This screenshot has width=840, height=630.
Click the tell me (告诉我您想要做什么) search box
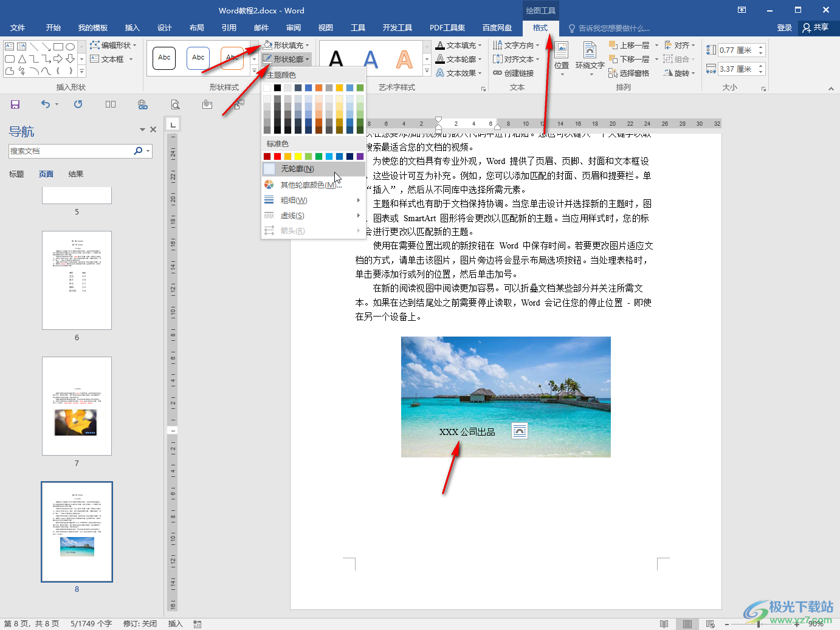tap(614, 28)
